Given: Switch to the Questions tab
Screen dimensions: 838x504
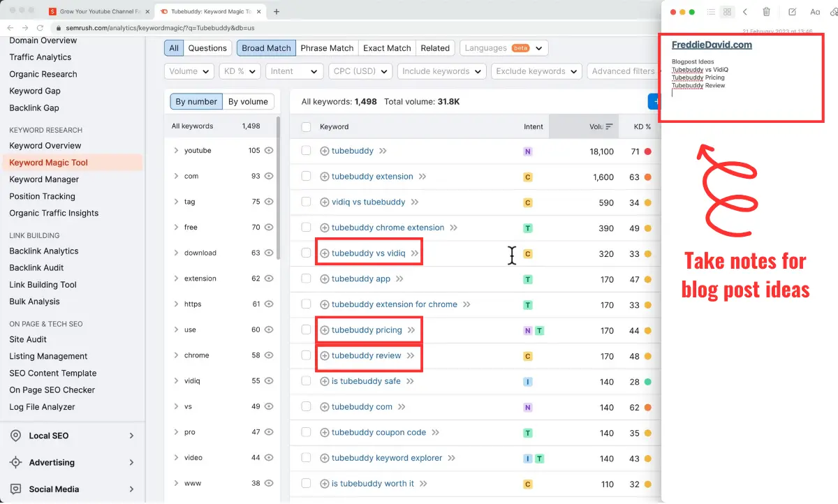Looking at the screenshot, I should click(207, 47).
